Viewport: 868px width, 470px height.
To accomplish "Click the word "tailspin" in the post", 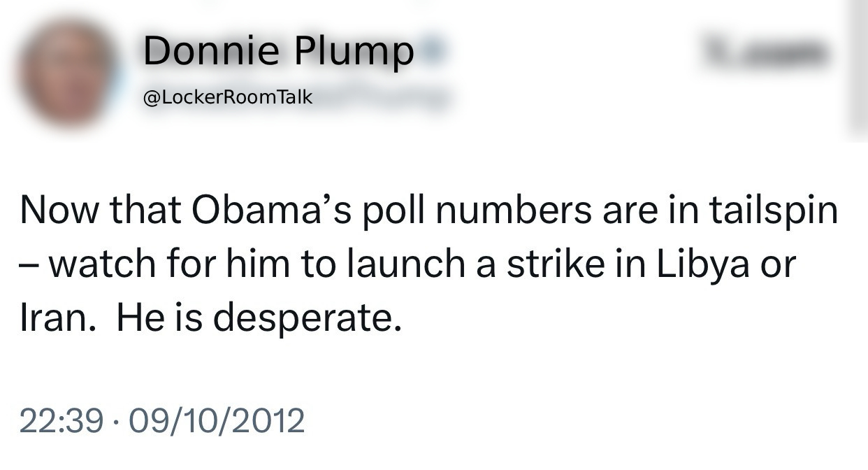I will (x=772, y=210).
